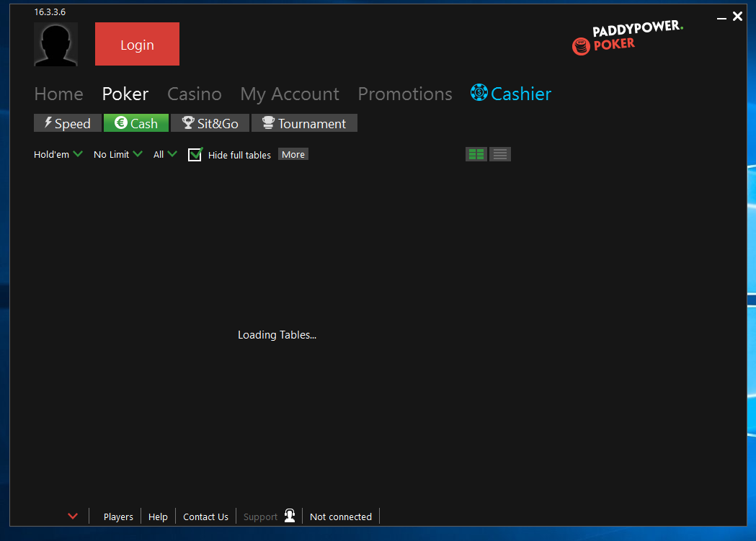Viewport: 756px width, 541px height.
Task: Click the More filters button
Action: pos(293,154)
